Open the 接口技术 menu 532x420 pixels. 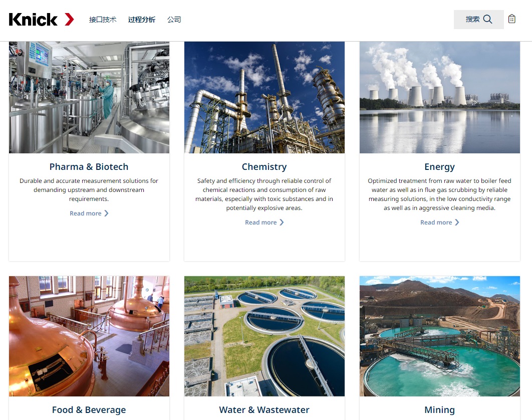103,20
